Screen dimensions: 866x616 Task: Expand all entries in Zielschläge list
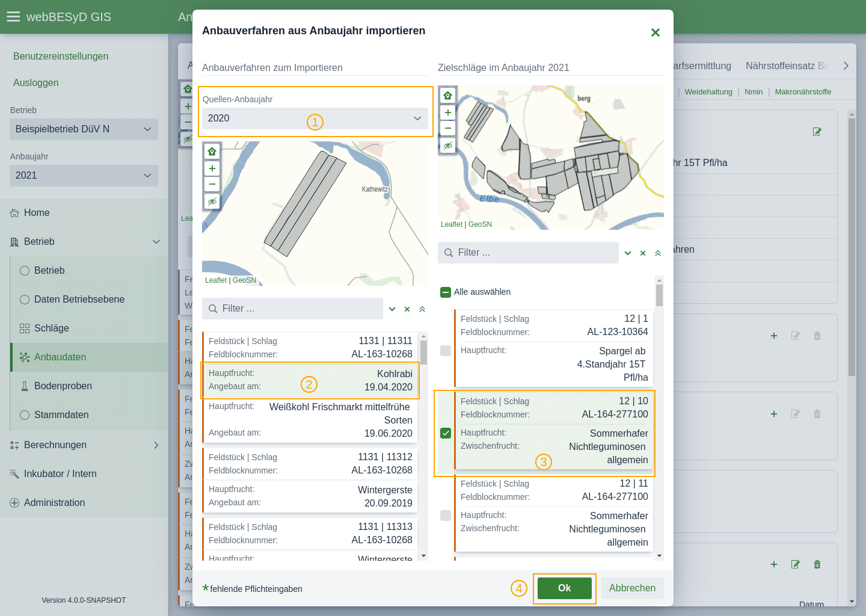[x=628, y=253]
